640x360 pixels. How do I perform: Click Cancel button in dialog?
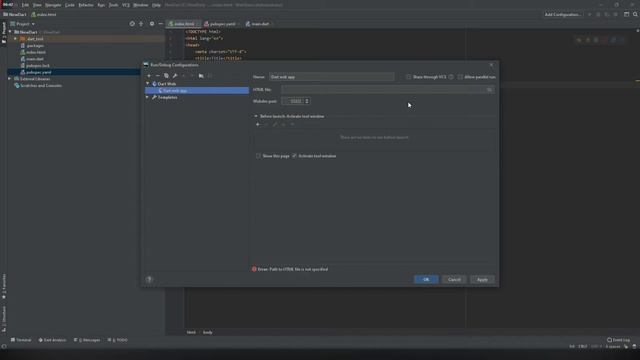coord(454,280)
